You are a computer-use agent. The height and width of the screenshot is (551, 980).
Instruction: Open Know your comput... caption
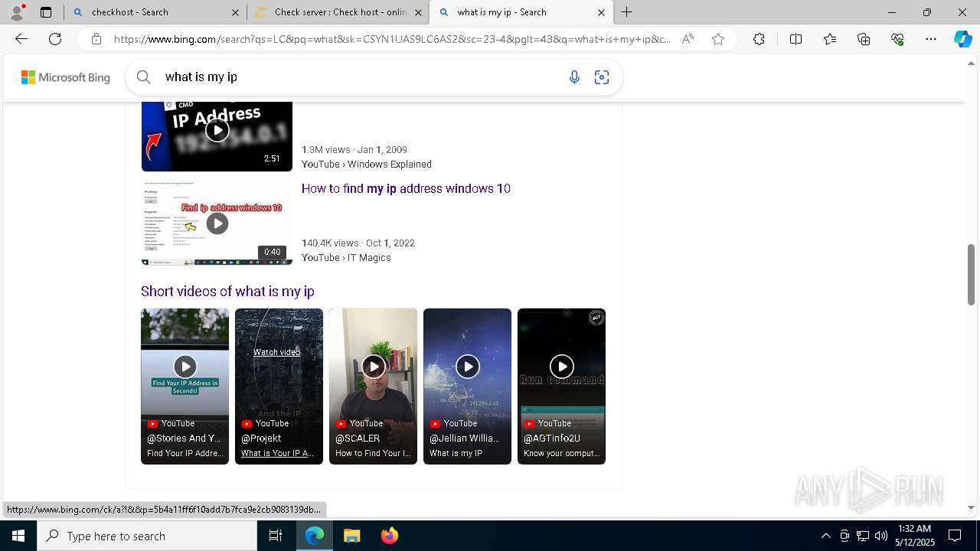(x=561, y=453)
